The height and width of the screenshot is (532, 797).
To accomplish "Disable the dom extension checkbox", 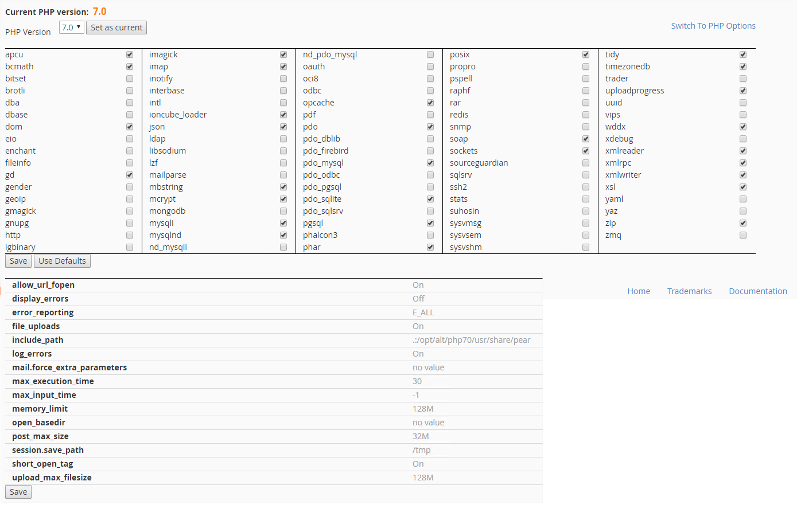I will 130,127.
